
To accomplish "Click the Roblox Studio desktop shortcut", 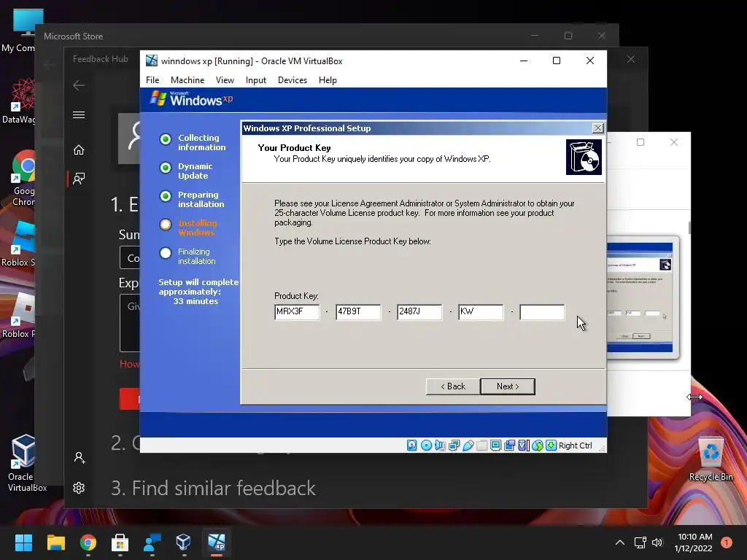I will (x=19, y=244).
